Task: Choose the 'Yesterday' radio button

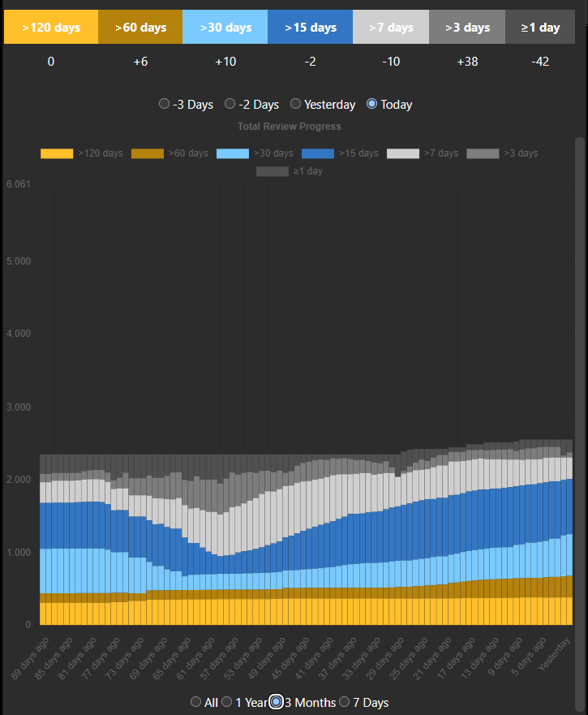Action: click(x=296, y=104)
